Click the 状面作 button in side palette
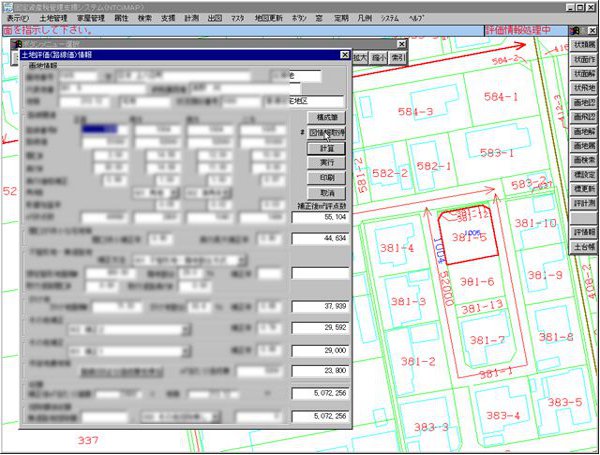 584,59
